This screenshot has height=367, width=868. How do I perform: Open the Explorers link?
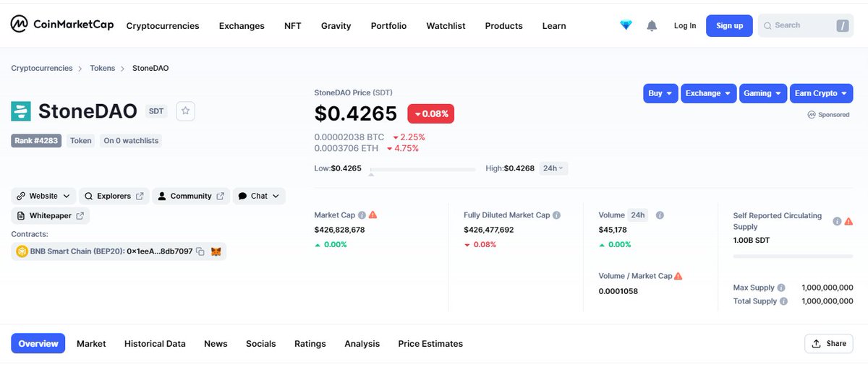point(114,196)
